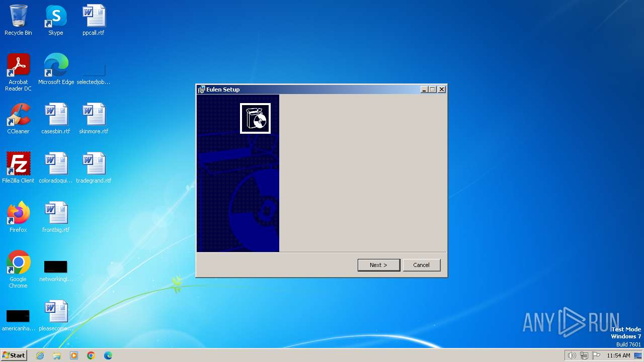
Task: Click the show desktop tray button
Action: (638, 355)
